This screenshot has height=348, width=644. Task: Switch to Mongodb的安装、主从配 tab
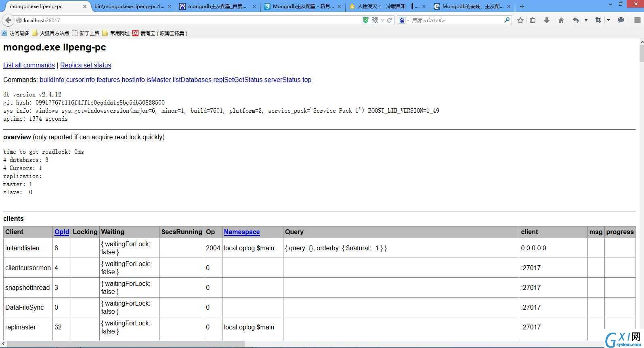point(472,6)
